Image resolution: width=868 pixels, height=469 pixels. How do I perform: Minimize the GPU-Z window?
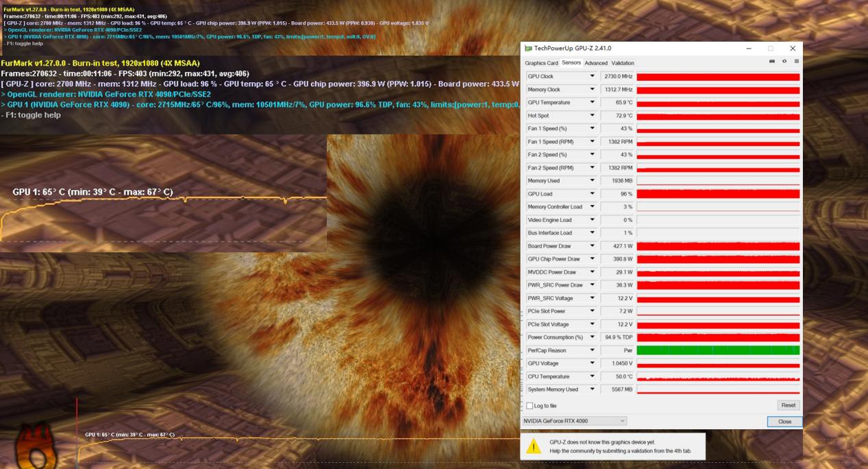[x=747, y=49]
